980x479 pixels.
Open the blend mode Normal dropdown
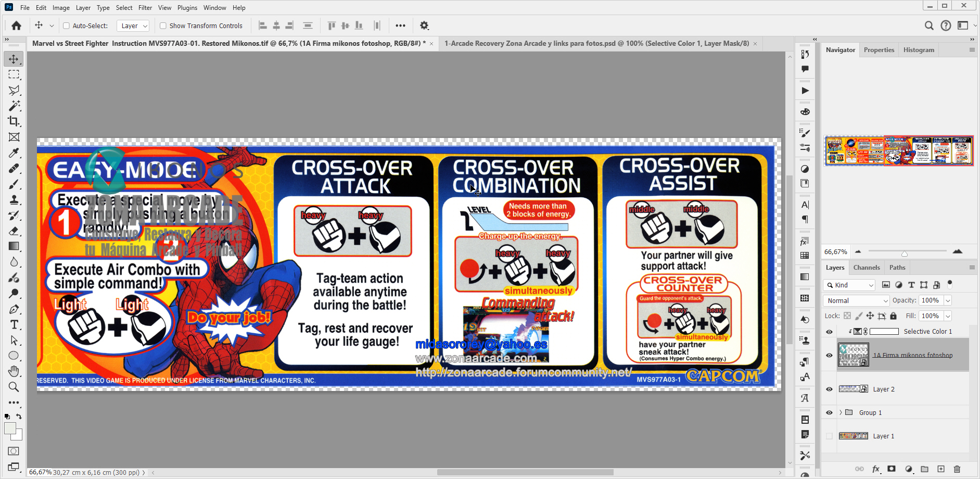857,300
